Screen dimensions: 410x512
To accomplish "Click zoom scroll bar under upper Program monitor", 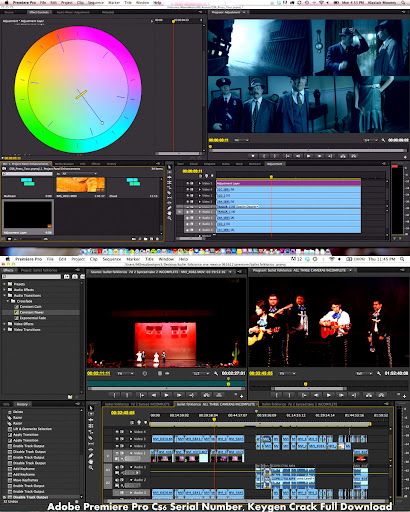I will click(307, 151).
